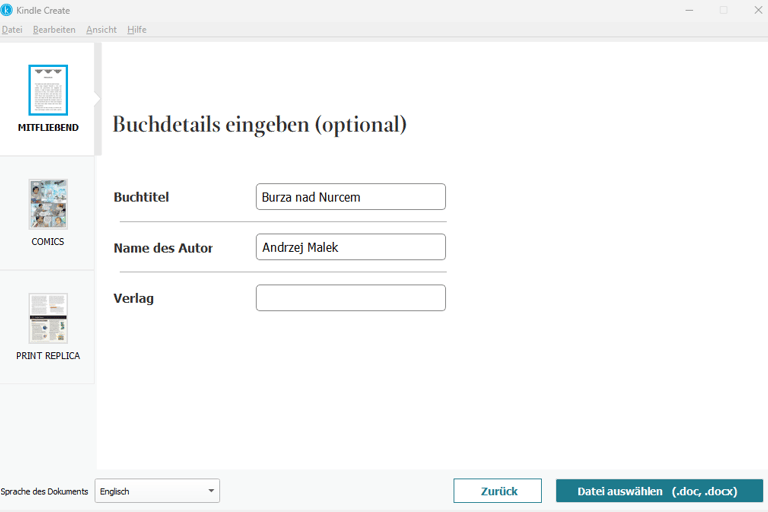Screen dimensions: 768x512
Task: Open the Datei menu
Action: coord(12,30)
